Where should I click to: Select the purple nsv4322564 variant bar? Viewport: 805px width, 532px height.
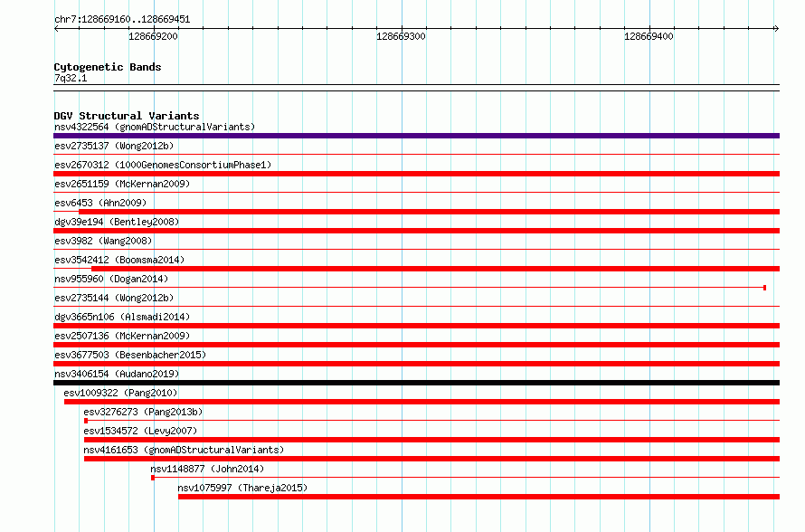coord(416,136)
